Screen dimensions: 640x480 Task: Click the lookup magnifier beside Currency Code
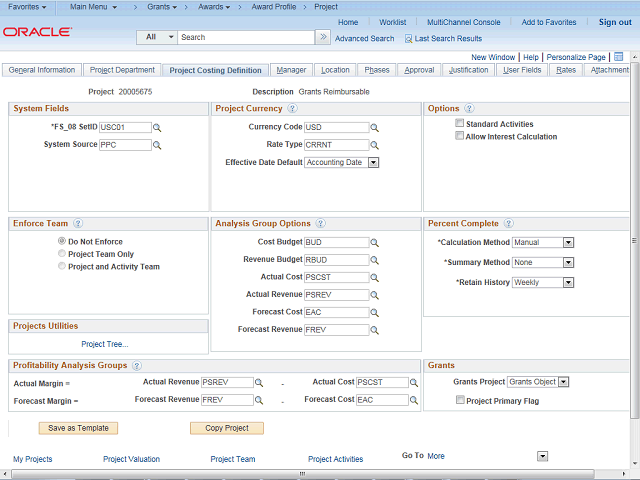[x=375, y=128]
